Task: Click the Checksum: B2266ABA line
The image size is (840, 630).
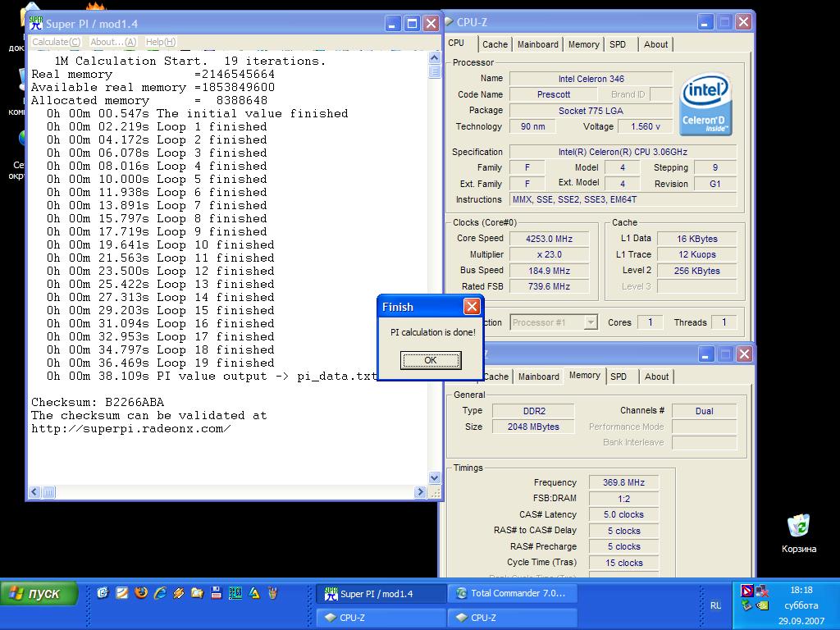Action: (x=98, y=402)
